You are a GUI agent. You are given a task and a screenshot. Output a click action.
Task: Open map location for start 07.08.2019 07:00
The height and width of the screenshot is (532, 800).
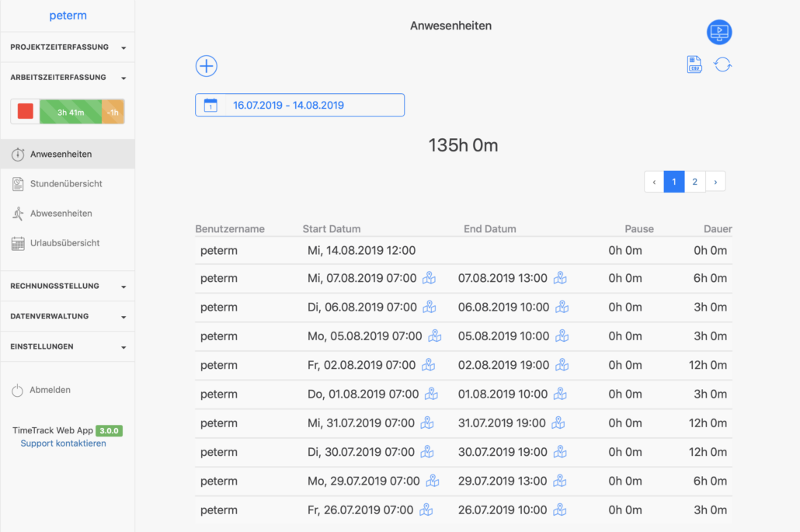click(429, 278)
